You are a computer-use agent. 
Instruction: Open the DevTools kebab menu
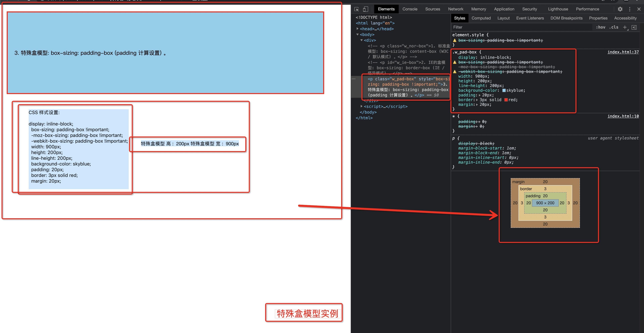pyautogui.click(x=630, y=9)
